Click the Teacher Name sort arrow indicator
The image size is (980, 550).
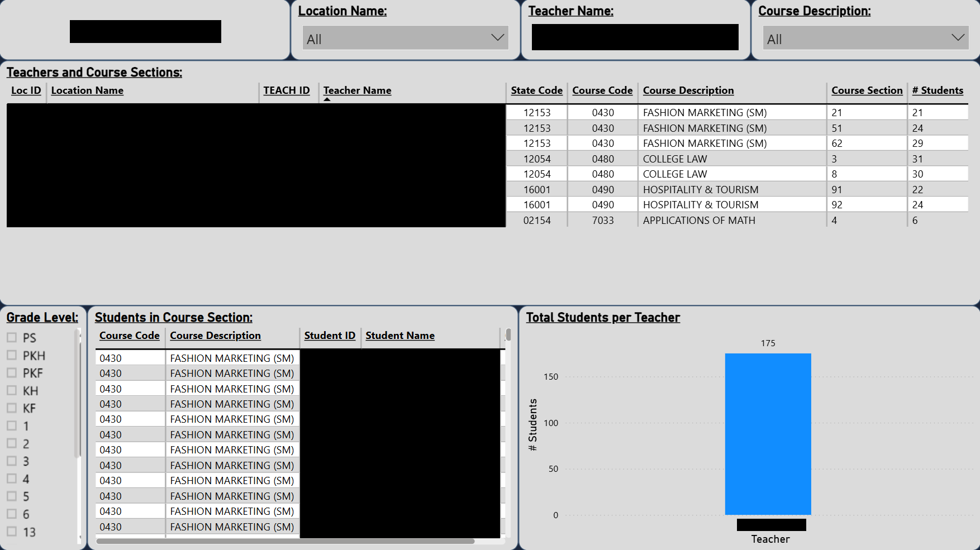tap(327, 99)
